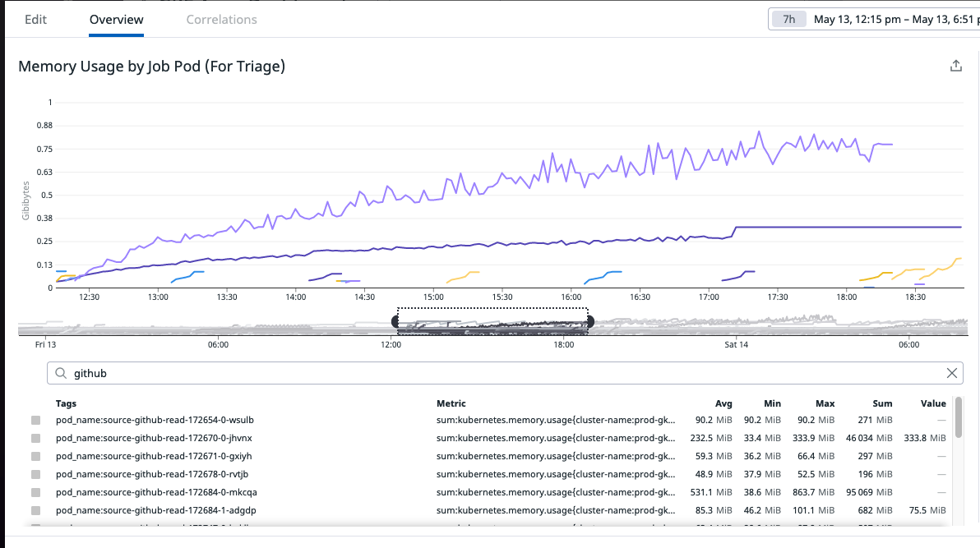980x548 pixels.
Task: Sort table by Sum column
Action: click(x=882, y=403)
